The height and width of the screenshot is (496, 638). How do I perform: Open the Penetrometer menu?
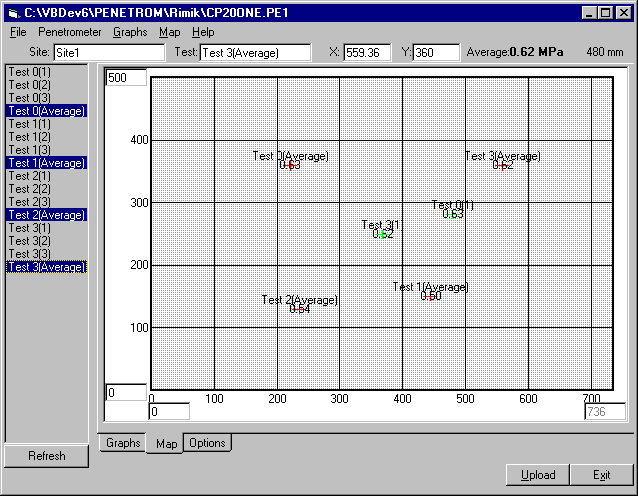coord(69,32)
